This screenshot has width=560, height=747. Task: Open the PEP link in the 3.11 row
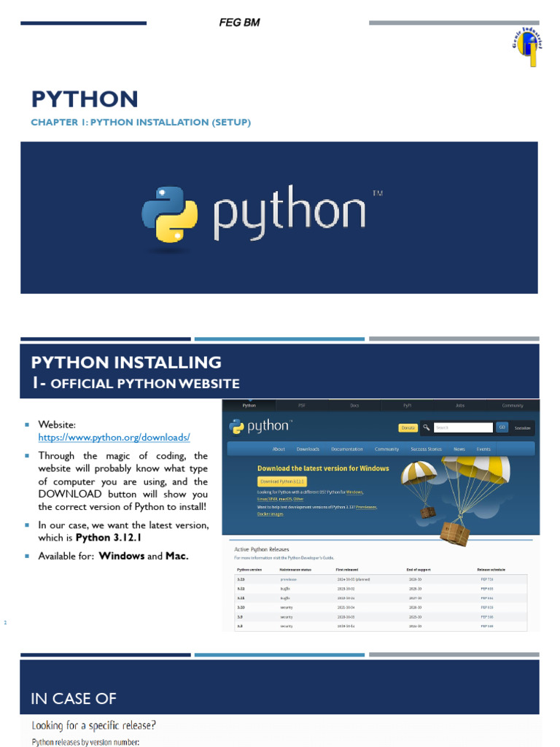pyautogui.click(x=486, y=598)
